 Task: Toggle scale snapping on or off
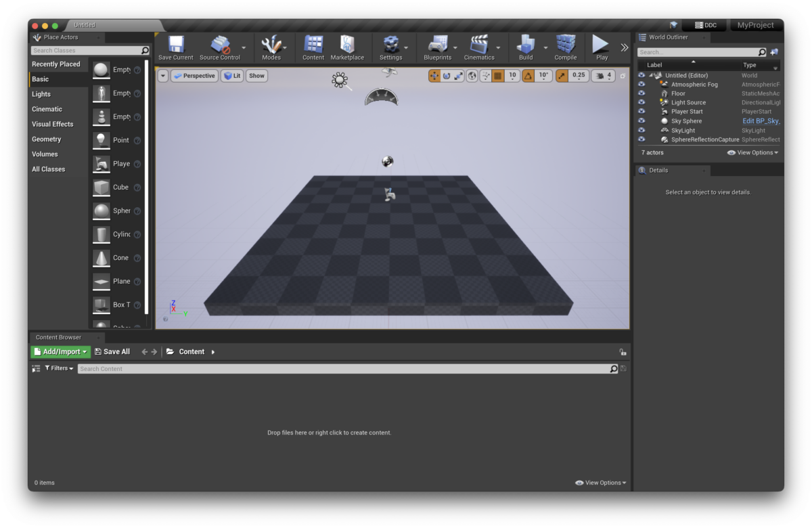(x=562, y=76)
